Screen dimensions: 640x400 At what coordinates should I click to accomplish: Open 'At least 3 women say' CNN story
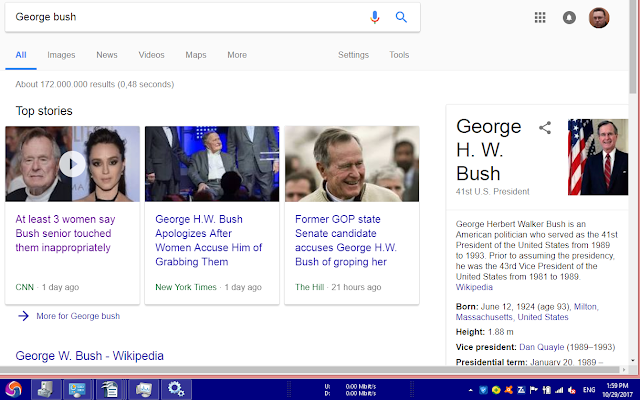click(x=65, y=233)
